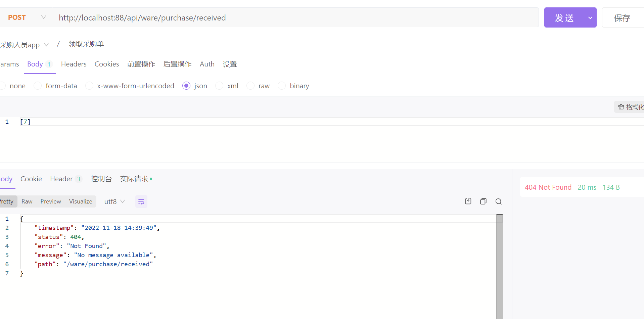This screenshot has width=644, height=319.
Task: Open the POST method dropdown
Action: click(26, 17)
